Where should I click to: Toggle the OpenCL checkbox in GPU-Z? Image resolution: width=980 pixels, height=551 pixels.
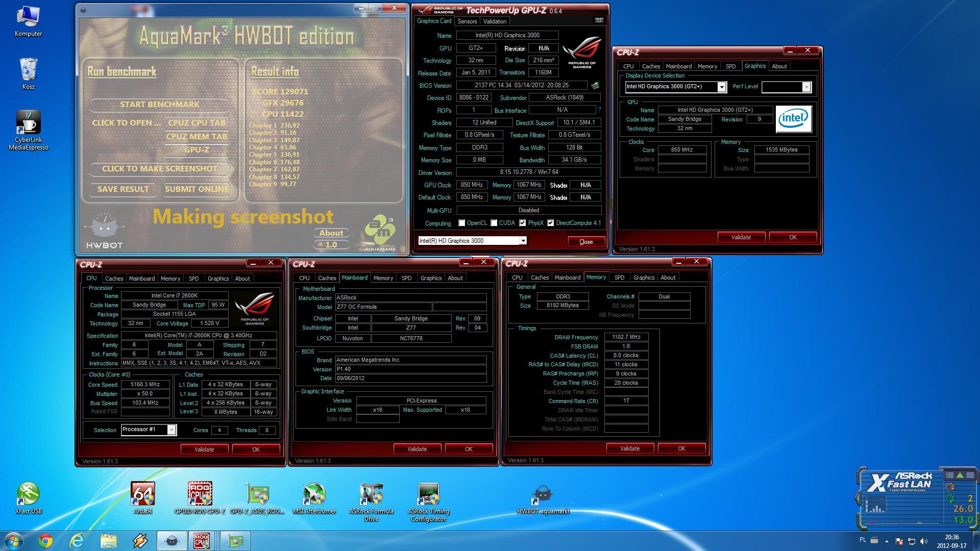pyautogui.click(x=461, y=223)
